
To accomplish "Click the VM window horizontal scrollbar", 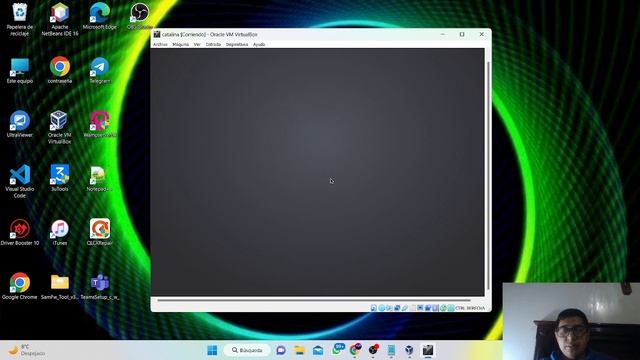I will pos(313,300).
